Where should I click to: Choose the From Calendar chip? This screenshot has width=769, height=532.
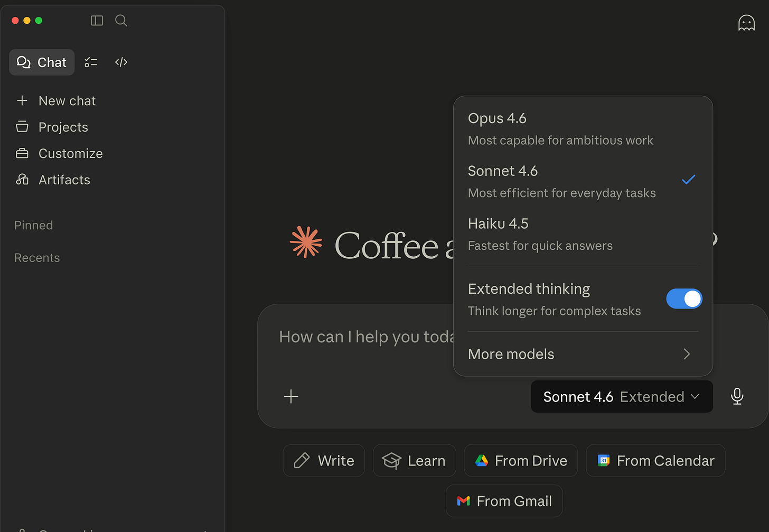click(x=655, y=461)
